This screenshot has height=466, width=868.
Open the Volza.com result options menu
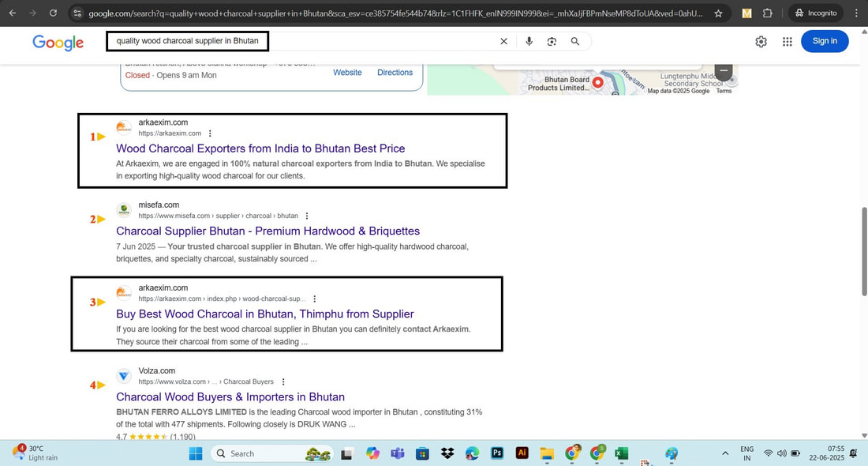coord(283,381)
